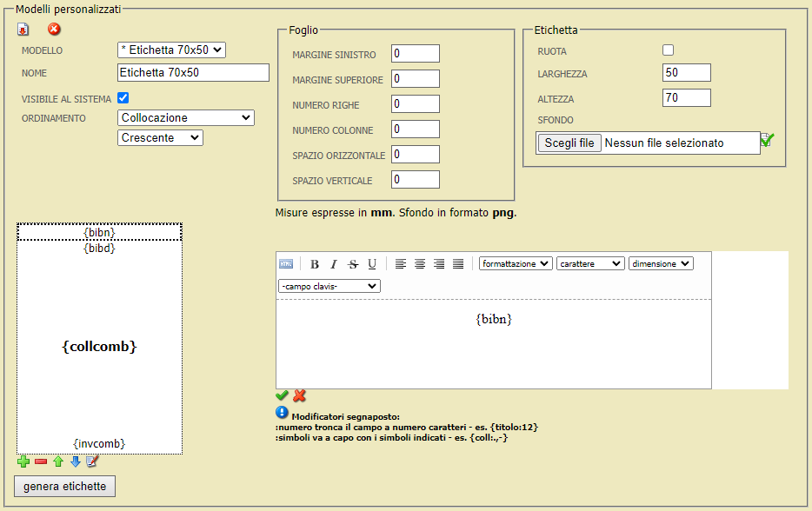Click the MARGINE SINISTRO input field
Viewport: 812px width, 511px height.
(x=415, y=53)
